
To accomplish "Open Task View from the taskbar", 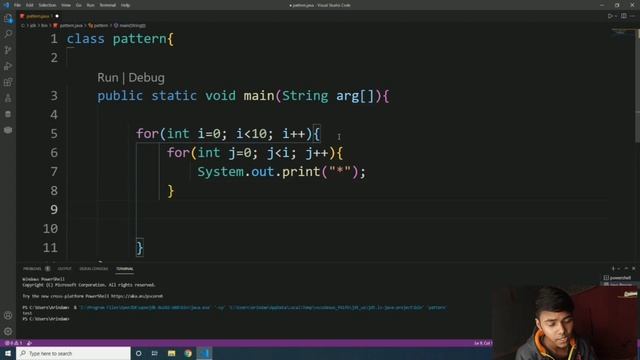I will coord(155,353).
